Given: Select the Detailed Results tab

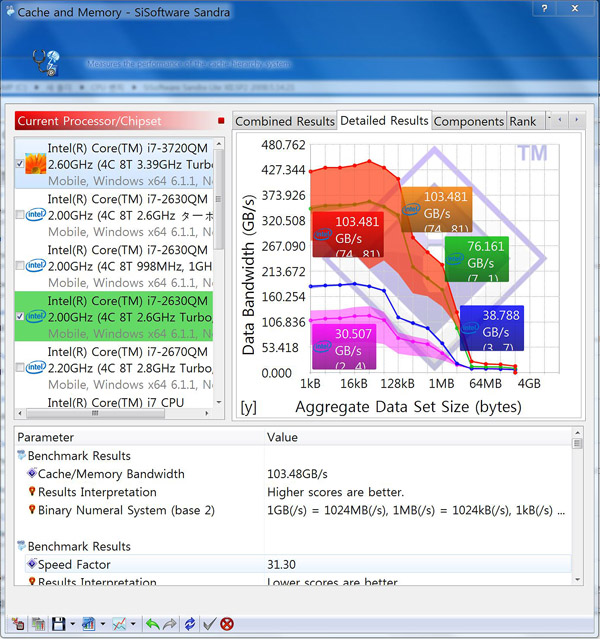Looking at the screenshot, I should click(x=384, y=121).
